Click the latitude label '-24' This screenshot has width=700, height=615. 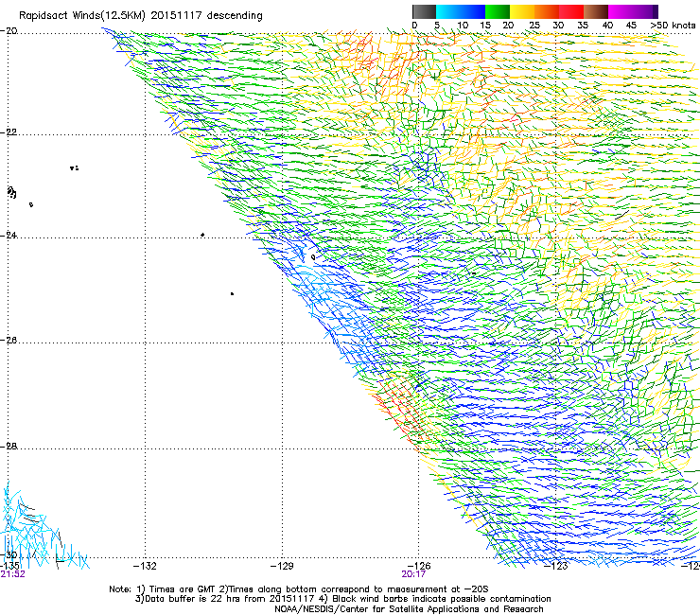point(9,235)
